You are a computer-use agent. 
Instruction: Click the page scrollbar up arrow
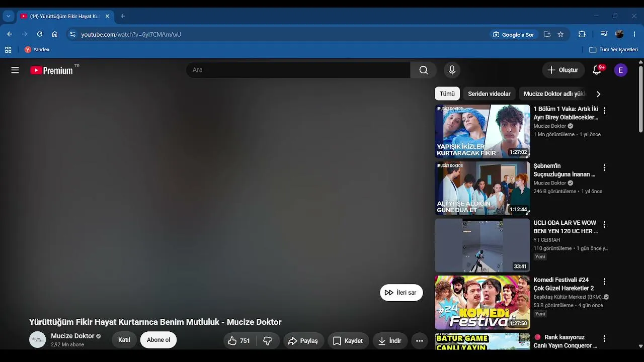[640, 62]
